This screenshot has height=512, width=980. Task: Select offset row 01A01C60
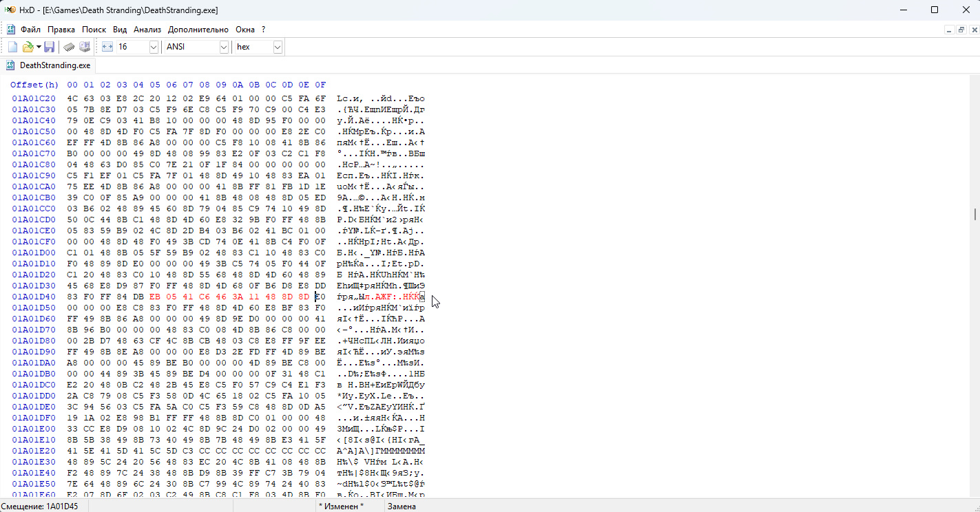(34, 142)
